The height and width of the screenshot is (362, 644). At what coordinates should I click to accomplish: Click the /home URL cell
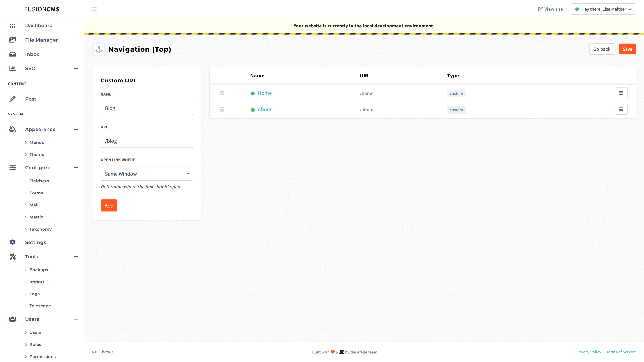point(367,93)
